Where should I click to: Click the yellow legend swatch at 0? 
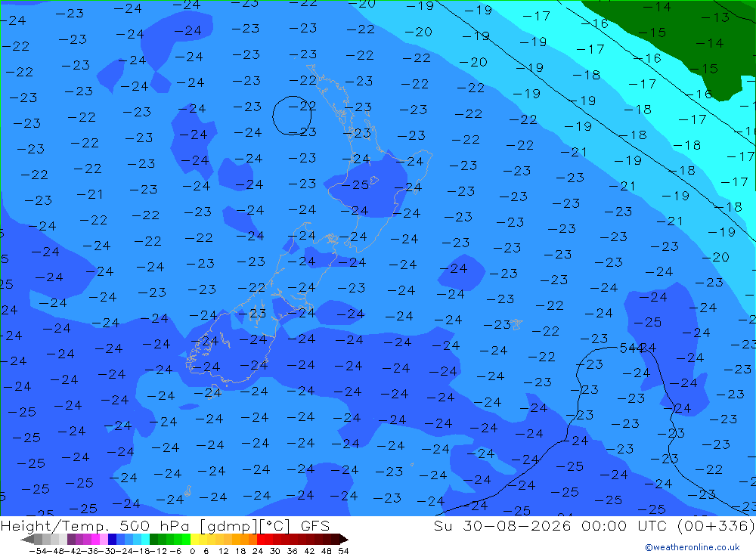(195, 540)
